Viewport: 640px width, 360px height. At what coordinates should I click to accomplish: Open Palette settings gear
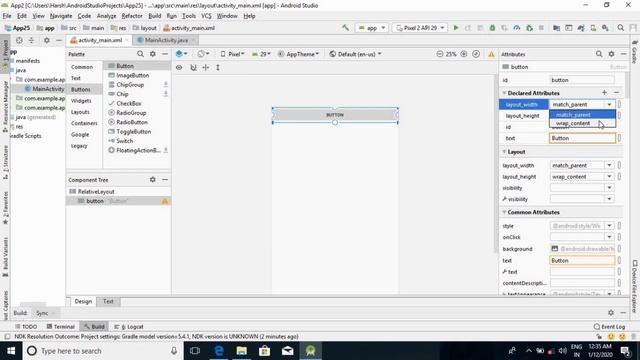(x=153, y=54)
